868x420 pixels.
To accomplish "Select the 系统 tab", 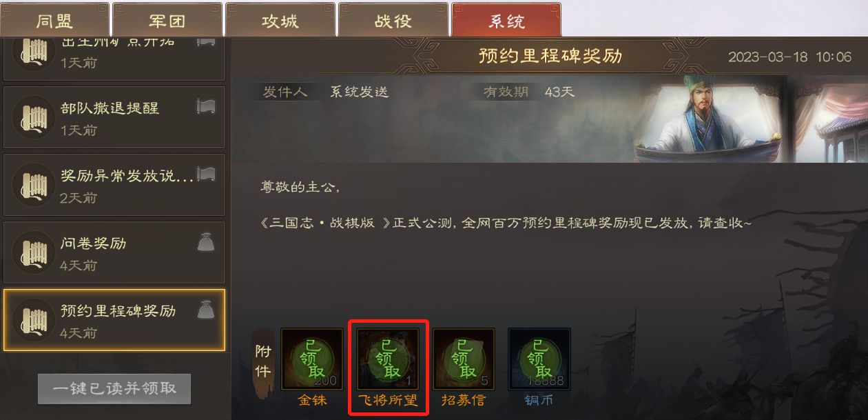I will tap(506, 20).
